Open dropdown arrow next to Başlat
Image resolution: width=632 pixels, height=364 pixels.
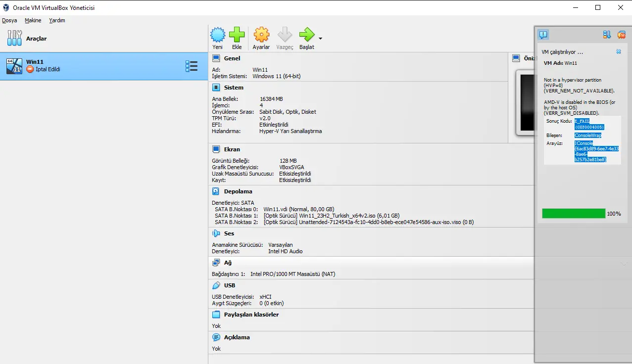tap(321, 38)
